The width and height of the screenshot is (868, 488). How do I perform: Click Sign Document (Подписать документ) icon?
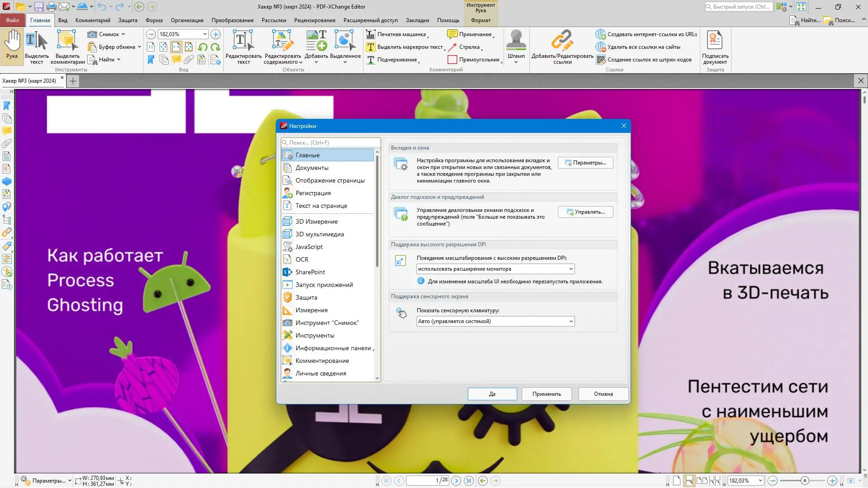click(x=715, y=41)
